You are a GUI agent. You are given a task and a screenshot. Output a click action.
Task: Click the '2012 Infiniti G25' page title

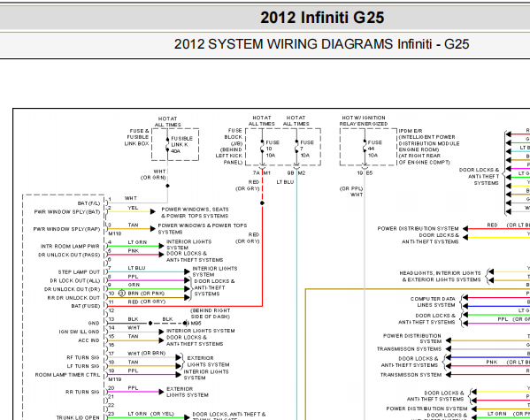[x=322, y=18]
